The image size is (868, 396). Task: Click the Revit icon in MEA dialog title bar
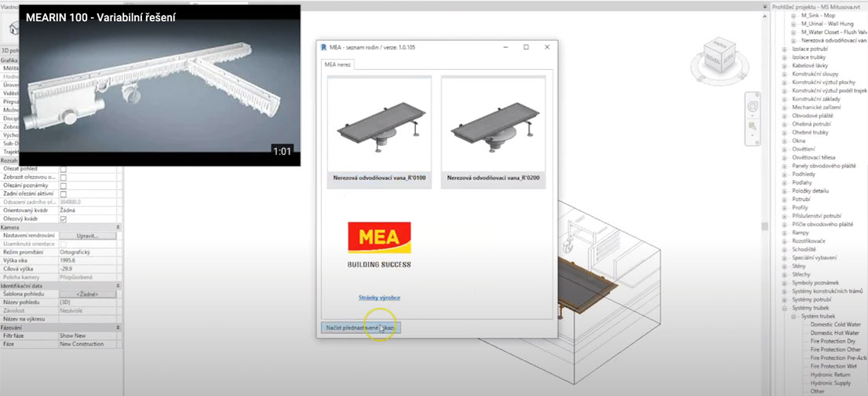pos(324,48)
